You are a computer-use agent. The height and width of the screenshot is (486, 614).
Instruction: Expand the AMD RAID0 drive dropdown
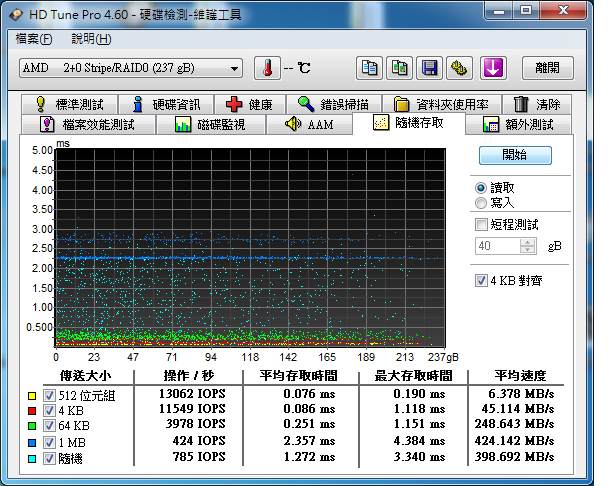pos(131,68)
